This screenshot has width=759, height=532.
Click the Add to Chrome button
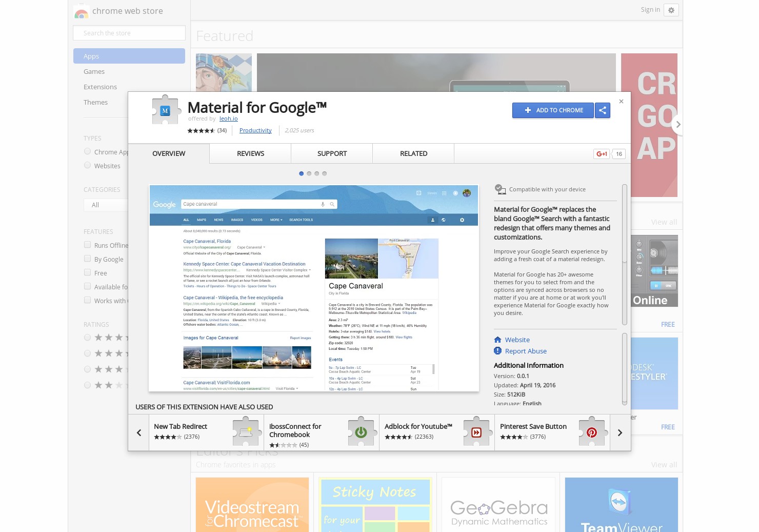(553, 110)
